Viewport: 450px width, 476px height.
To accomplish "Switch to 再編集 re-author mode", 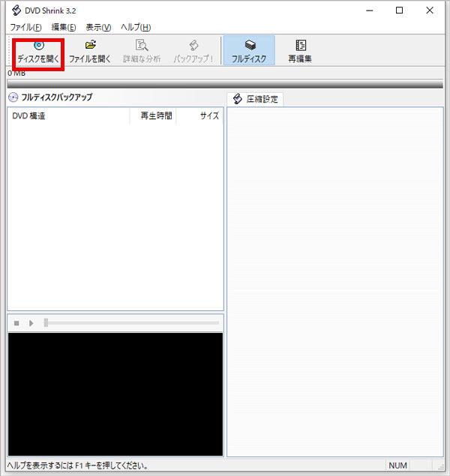I will point(300,51).
